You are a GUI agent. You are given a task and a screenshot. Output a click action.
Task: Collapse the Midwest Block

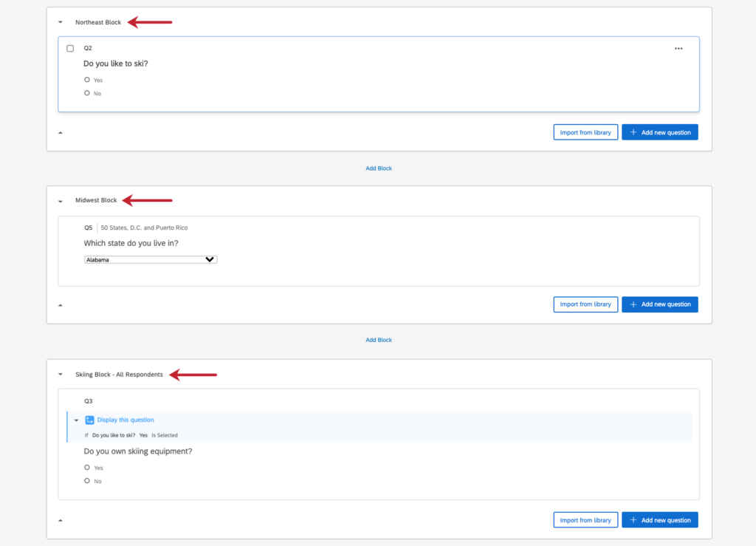[x=60, y=200]
